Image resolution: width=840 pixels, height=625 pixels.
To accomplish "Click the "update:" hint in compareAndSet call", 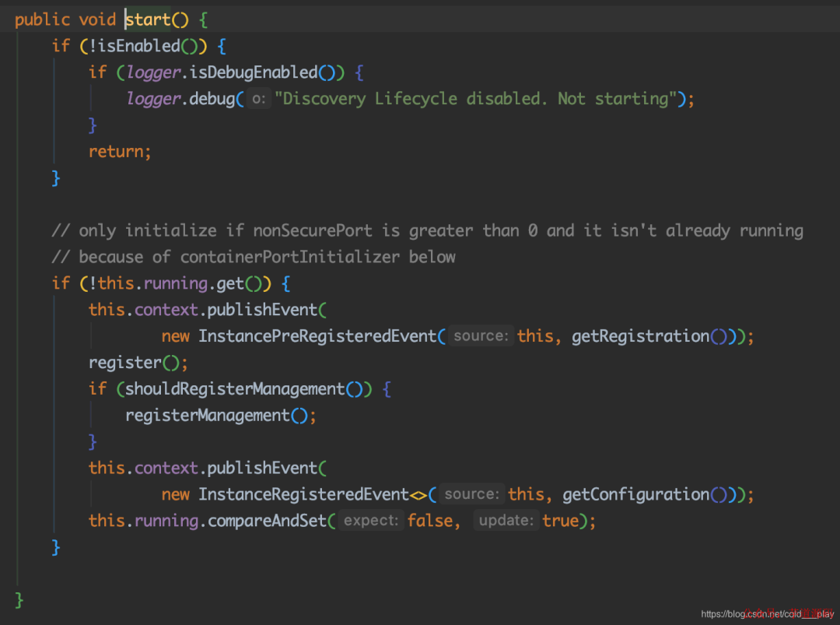I will [x=506, y=520].
